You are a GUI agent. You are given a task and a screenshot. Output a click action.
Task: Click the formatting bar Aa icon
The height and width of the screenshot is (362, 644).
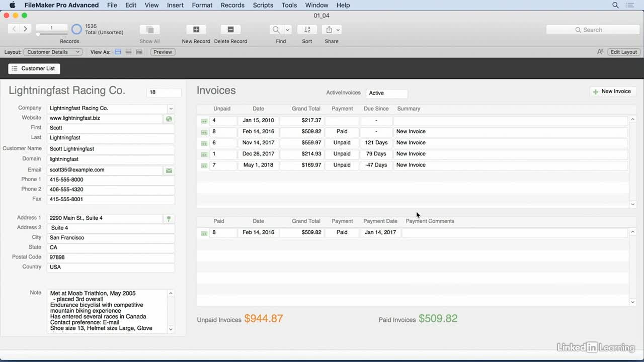point(600,52)
